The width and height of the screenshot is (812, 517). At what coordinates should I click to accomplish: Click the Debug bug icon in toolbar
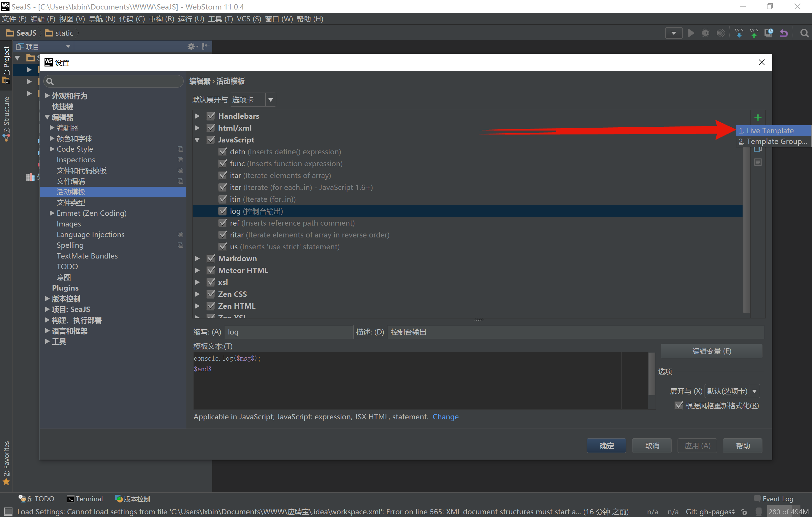click(705, 33)
